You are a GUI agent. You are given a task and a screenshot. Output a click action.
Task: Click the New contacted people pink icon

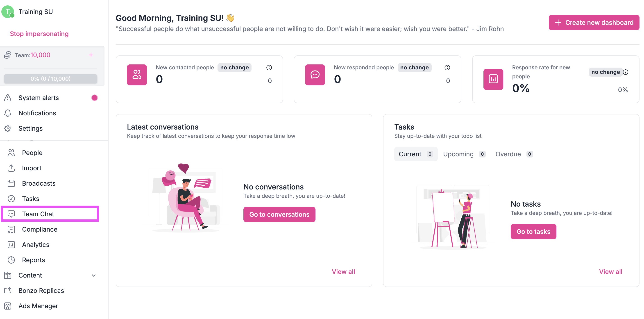pyautogui.click(x=137, y=75)
